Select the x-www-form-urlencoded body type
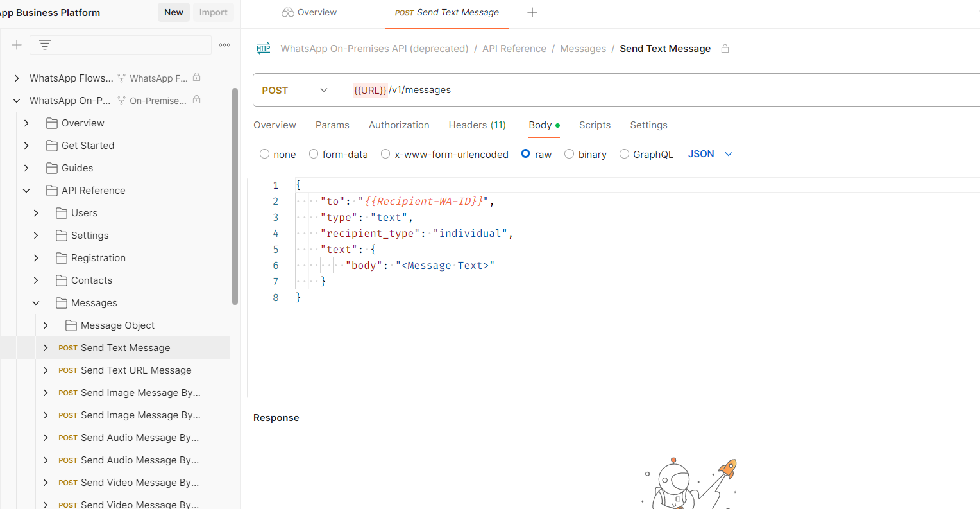The height and width of the screenshot is (509, 980). click(x=385, y=154)
